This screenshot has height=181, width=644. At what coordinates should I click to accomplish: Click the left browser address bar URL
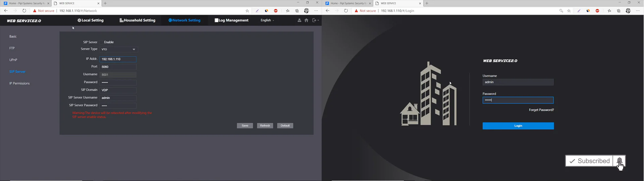click(x=78, y=11)
